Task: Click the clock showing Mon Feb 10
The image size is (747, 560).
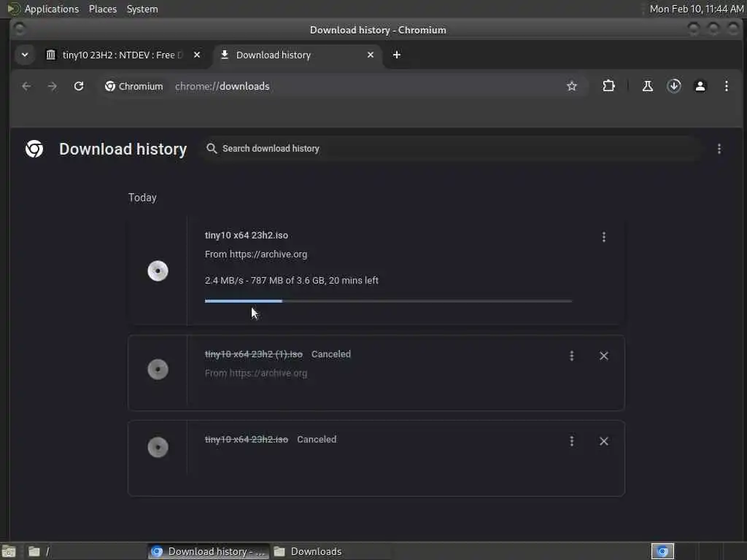Action: coord(697,9)
